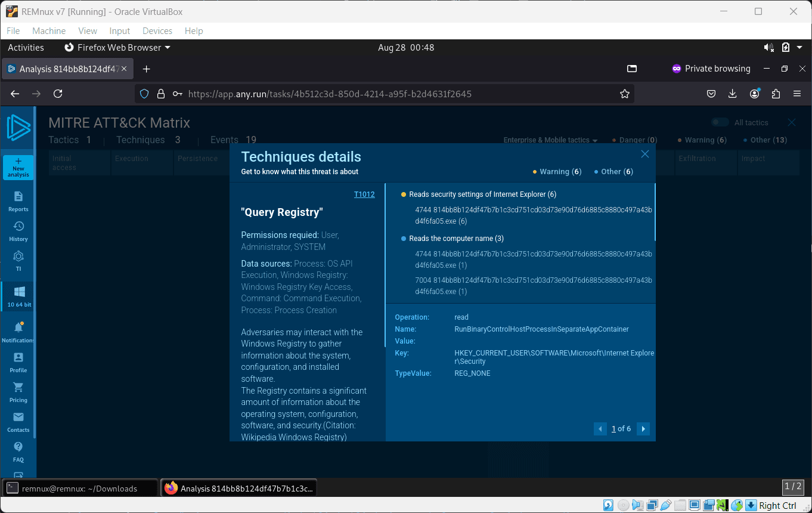Open the History sidebar icon
The width and height of the screenshot is (812, 513).
pos(18,231)
